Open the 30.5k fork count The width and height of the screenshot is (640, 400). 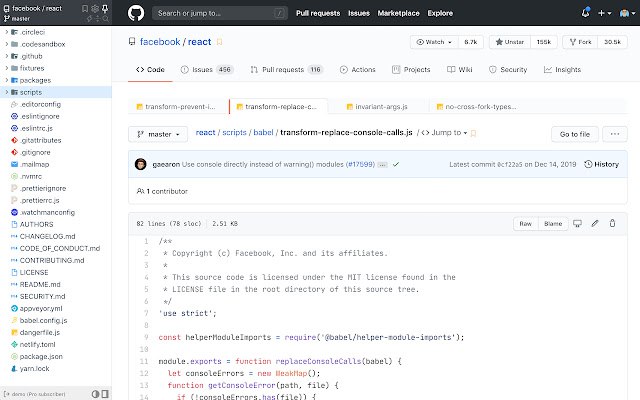pyautogui.click(x=612, y=42)
